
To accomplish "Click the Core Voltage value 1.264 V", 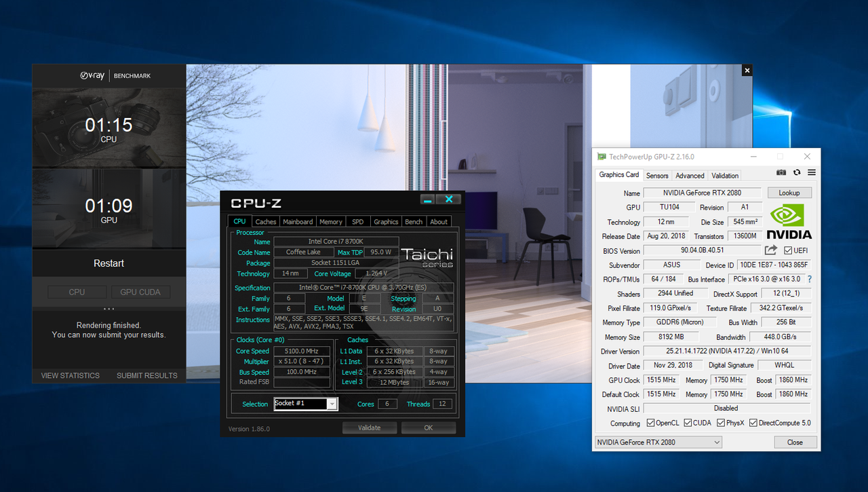I will (376, 273).
